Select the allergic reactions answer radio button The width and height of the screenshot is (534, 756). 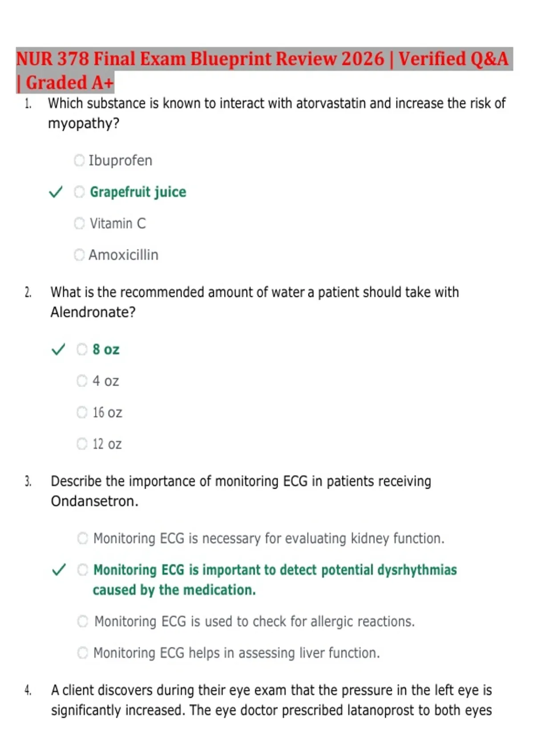(x=83, y=621)
